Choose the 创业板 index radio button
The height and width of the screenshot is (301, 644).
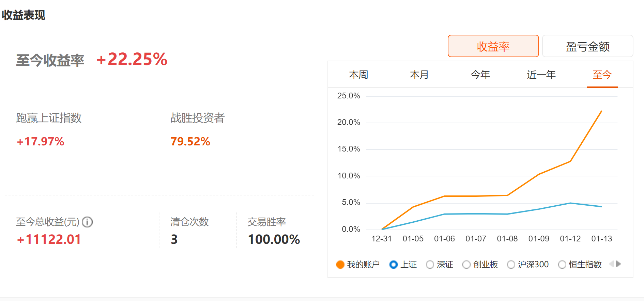(466, 265)
